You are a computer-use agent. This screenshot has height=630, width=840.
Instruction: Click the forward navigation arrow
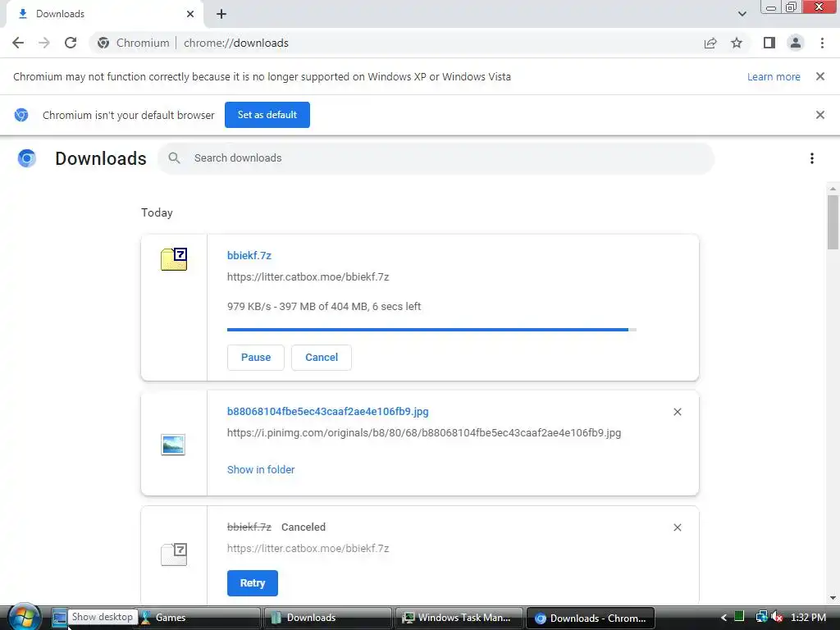point(44,43)
